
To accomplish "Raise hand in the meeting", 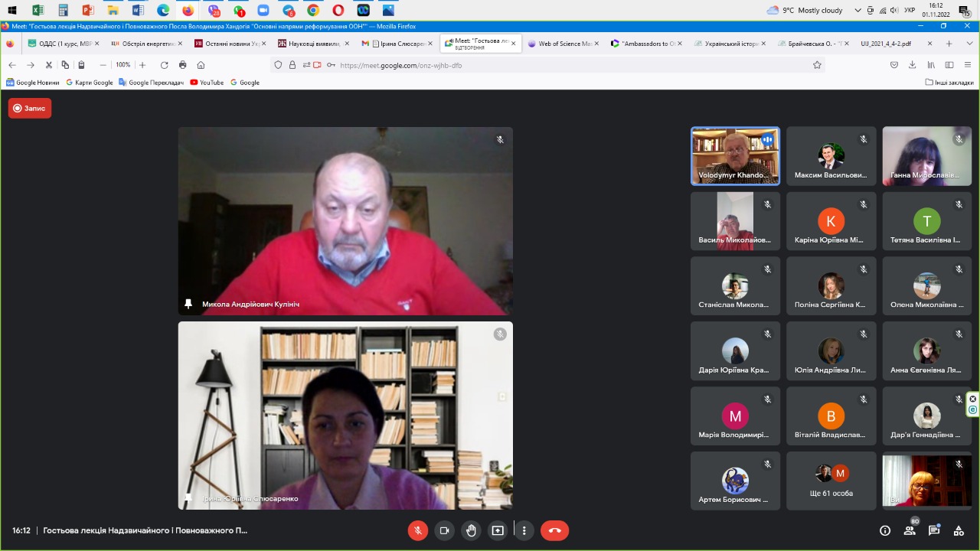I will point(471,530).
